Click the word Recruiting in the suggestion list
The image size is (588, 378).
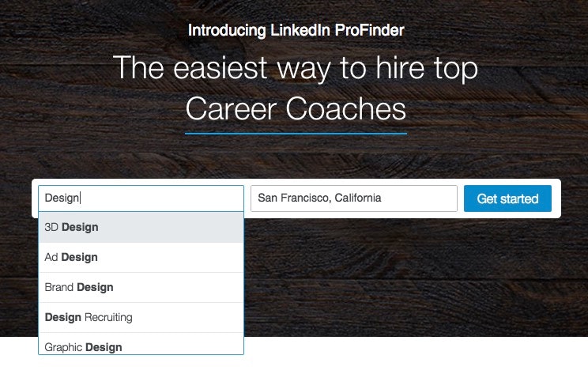[108, 317]
